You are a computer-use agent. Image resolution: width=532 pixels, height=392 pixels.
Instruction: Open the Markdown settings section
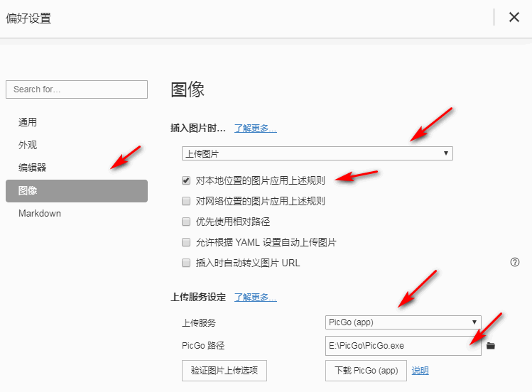pos(40,213)
